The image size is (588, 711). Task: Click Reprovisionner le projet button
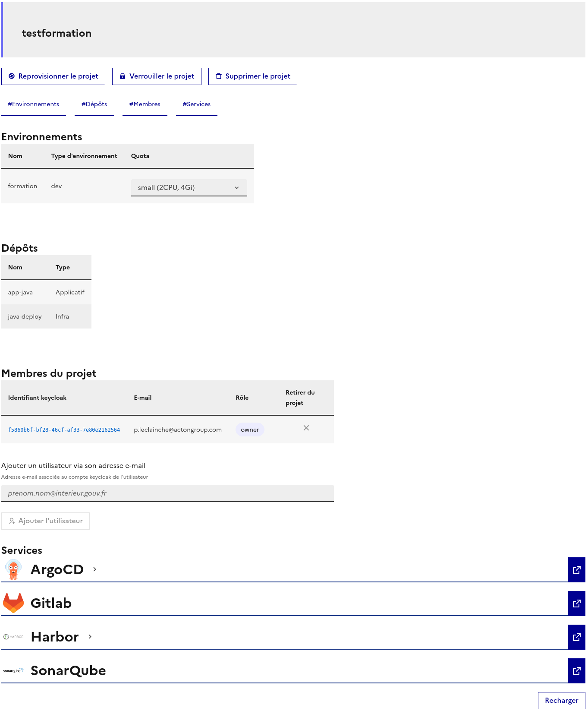[x=53, y=76]
